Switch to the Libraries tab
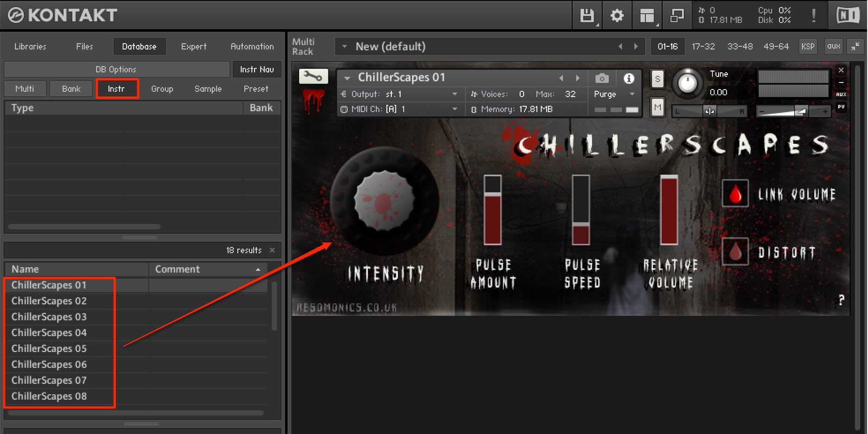The image size is (868, 434). (x=30, y=46)
